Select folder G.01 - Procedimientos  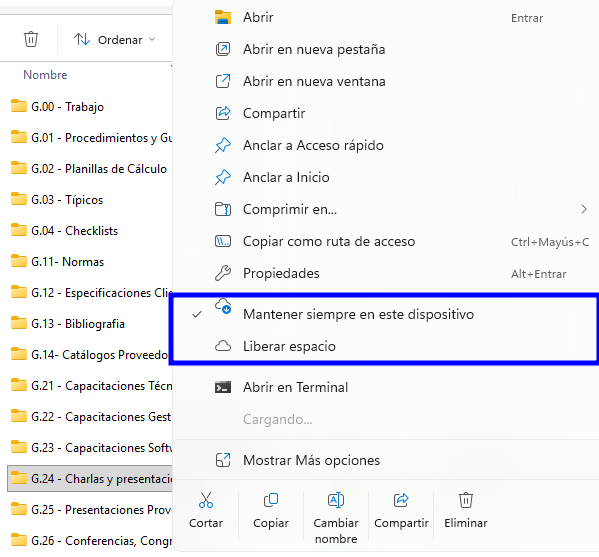click(x=91, y=138)
